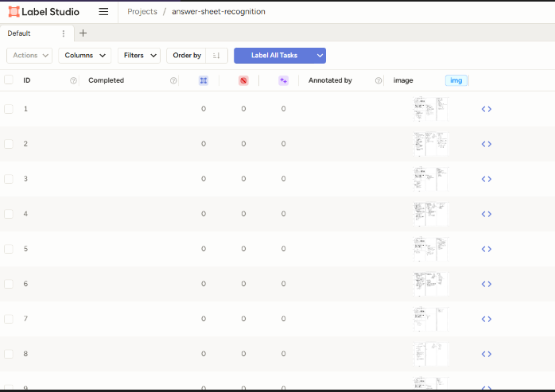Show source code for task 7

487,319
